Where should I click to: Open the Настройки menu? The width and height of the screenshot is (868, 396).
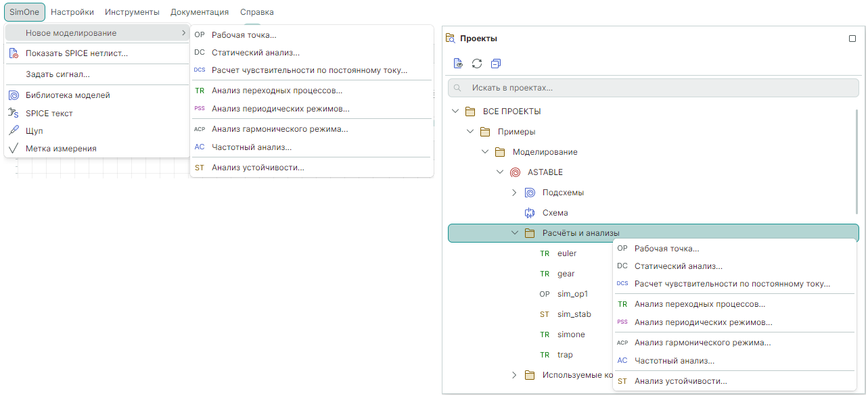pyautogui.click(x=72, y=12)
